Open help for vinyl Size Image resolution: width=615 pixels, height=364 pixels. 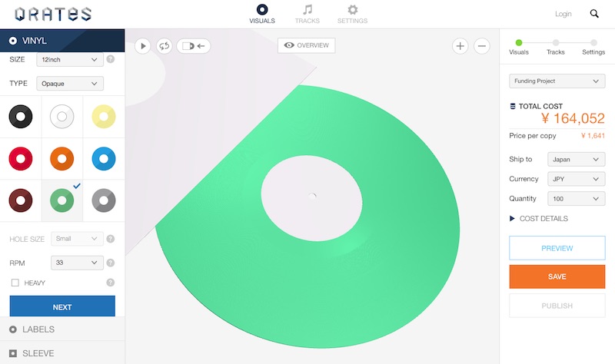click(x=111, y=59)
